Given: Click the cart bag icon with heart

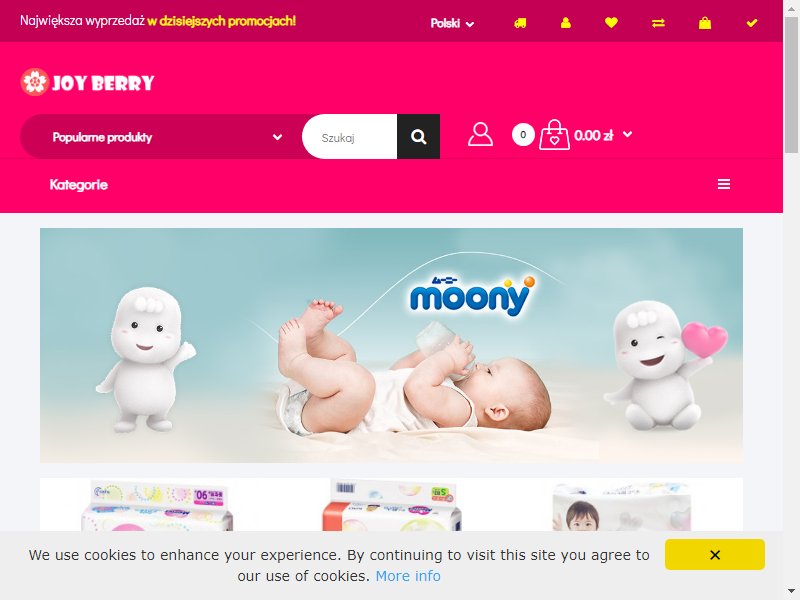Looking at the screenshot, I should (x=555, y=135).
